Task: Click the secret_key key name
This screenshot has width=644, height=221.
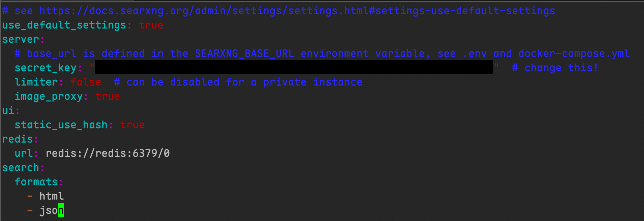Action: coord(46,68)
